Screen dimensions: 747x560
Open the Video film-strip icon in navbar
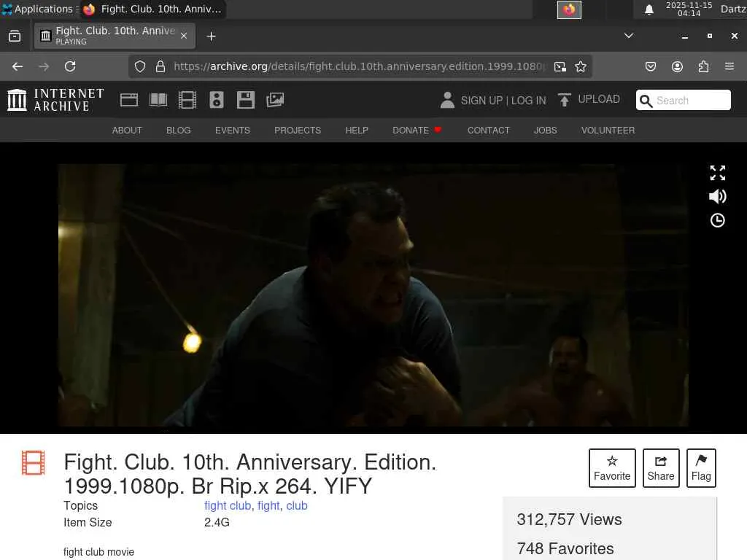point(187,100)
